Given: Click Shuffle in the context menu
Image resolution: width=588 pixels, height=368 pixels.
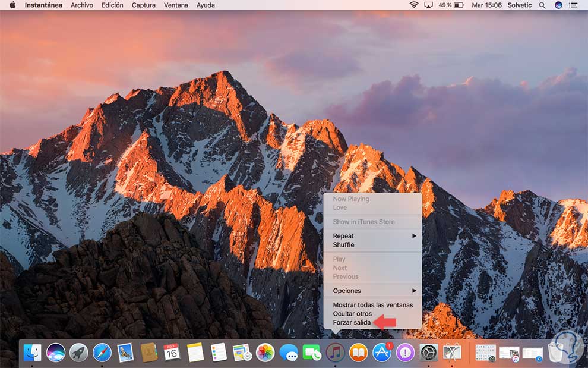Looking at the screenshot, I should 343,244.
